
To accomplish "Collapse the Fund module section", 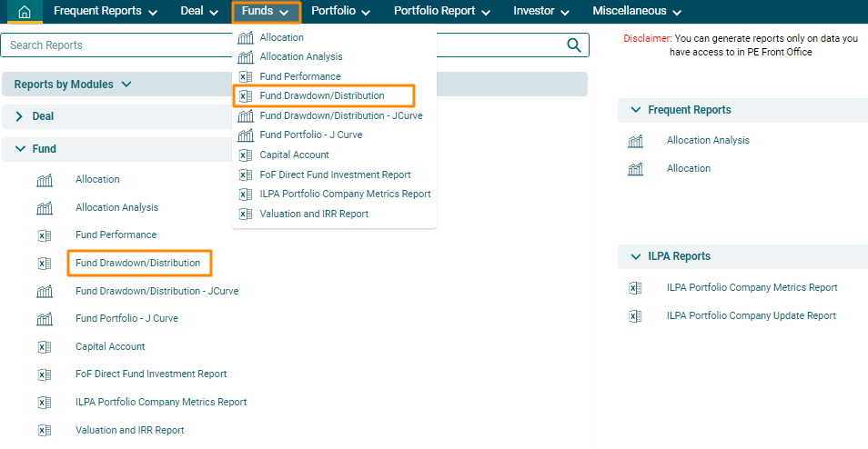I will click(19, 149).
